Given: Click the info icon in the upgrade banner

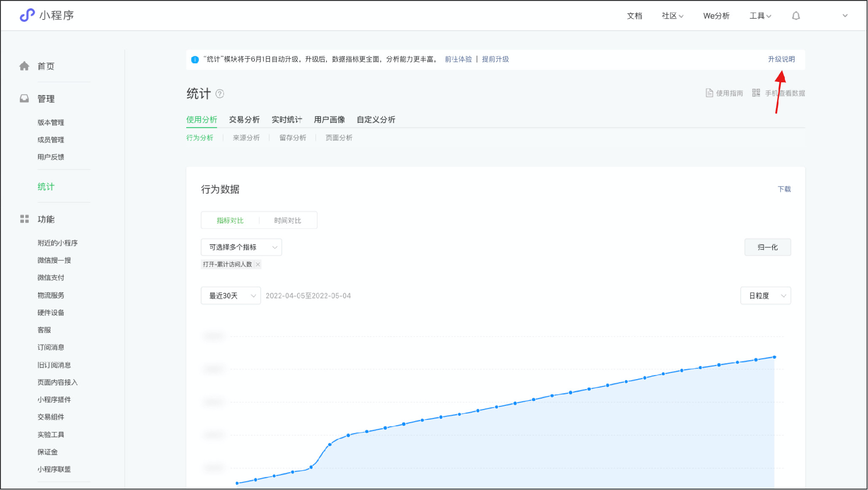Looking at the screenshot, I should pos(195,59).
